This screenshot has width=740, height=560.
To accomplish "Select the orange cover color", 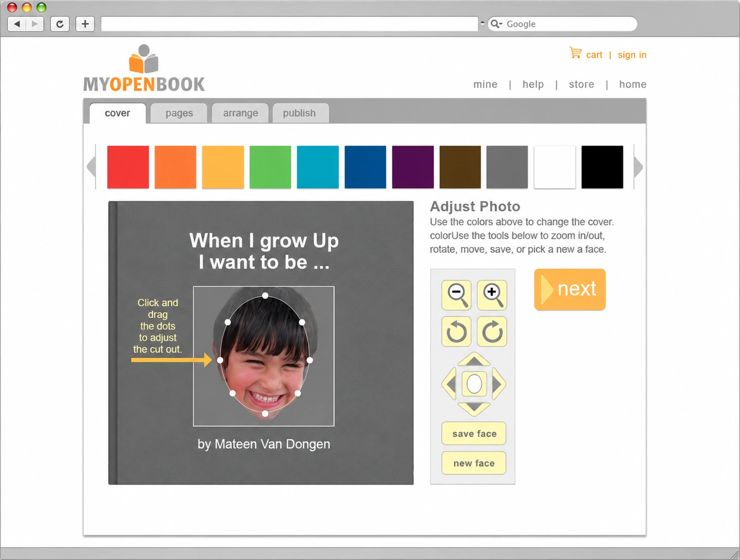I will coord(175,167).
